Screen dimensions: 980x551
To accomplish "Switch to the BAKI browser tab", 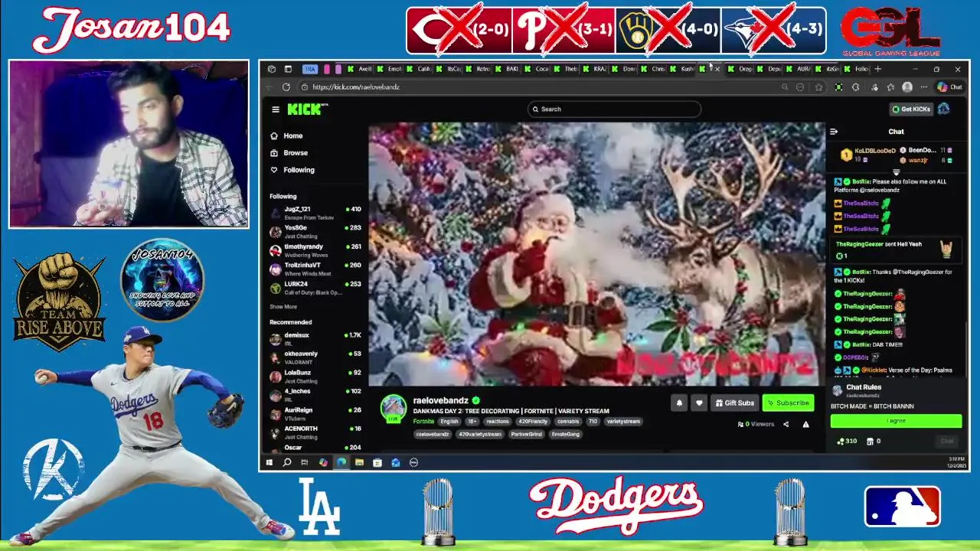I will click(508, 69).
